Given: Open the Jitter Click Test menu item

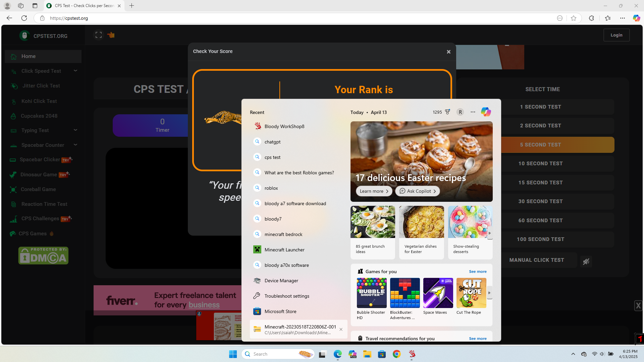Looking at the screenshot, I should click(41, 86).
